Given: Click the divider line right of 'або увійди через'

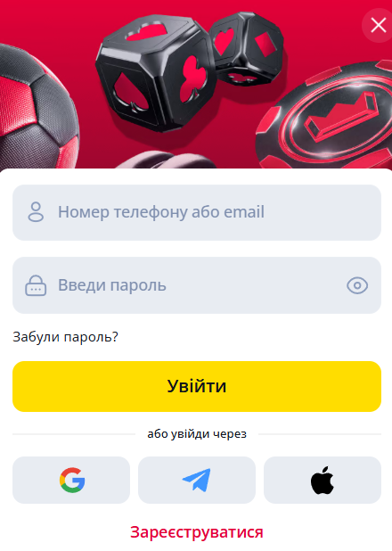Looking at the screenshot, I should click(320, 434).
